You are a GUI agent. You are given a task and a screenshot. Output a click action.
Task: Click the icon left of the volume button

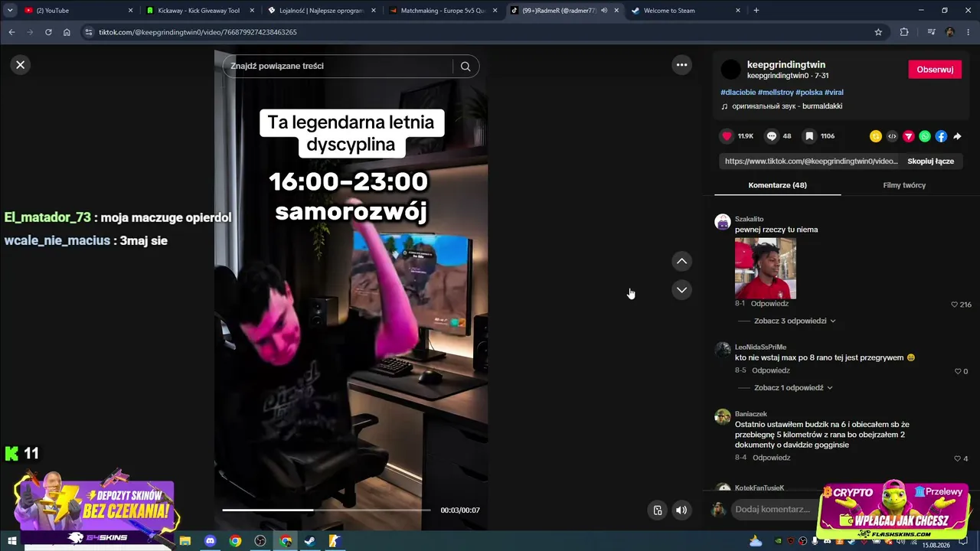pos(657,510)
